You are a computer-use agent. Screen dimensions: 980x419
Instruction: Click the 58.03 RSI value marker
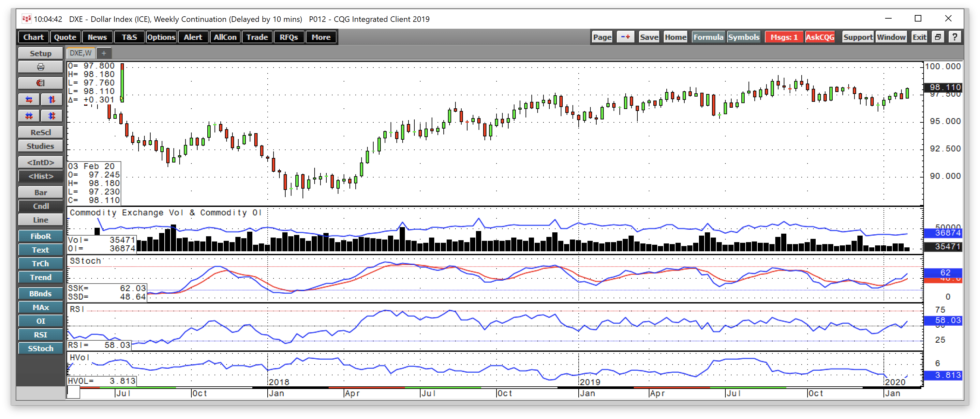[x=943, y=320]
